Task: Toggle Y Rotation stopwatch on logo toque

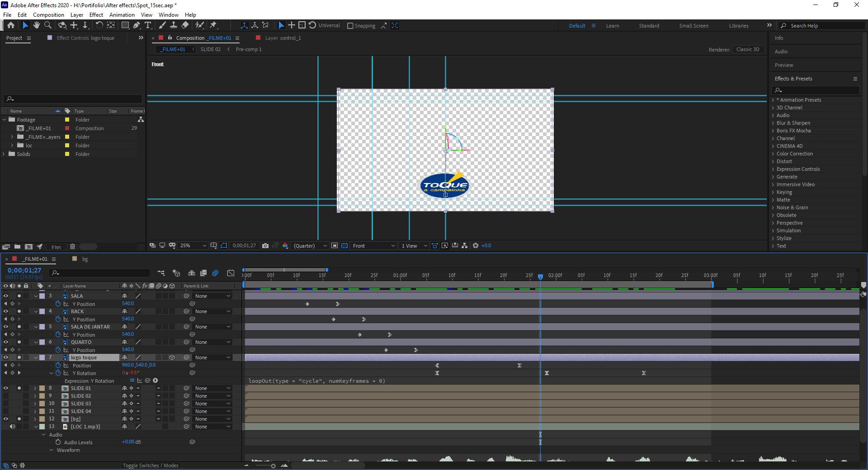Action: point(58,373)
